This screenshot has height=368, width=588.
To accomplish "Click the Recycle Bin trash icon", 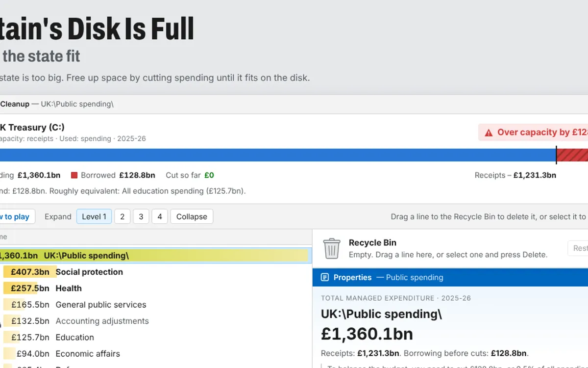I will click(332, 249).
